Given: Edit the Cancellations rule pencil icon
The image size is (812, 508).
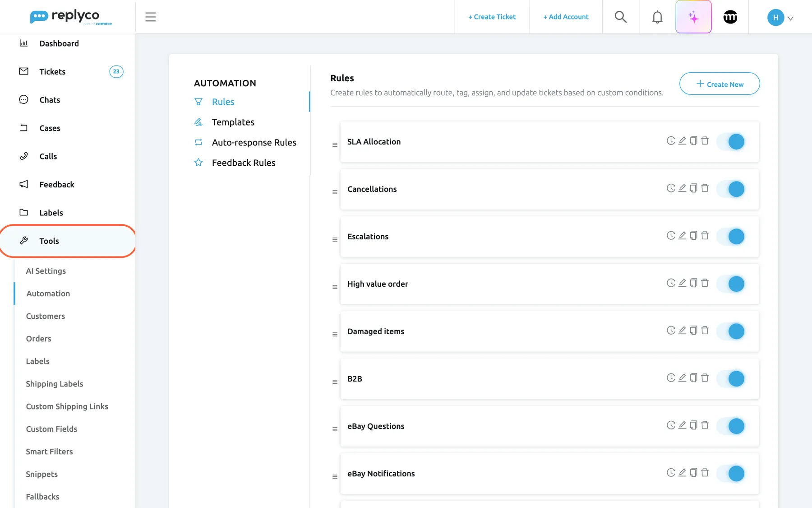Looking at the screenshot, I should (682, 188).
